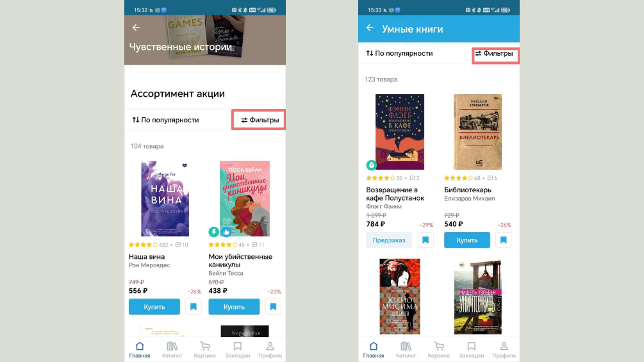Image resolution: width=644 pixels, height=362 pixels.
Task: Change По популярности sorting under Ассортимент акции
Action: coord(165,120)
